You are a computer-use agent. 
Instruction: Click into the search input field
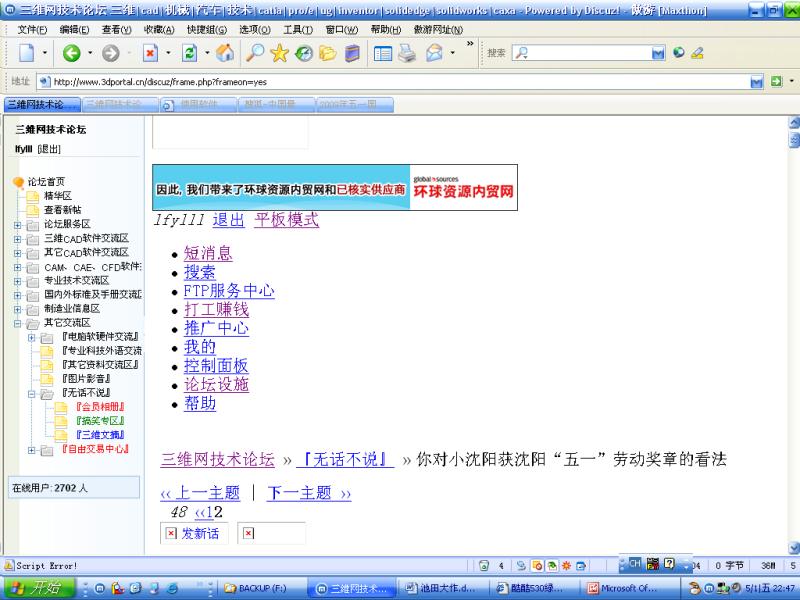pyautogui.click(x=589, y=52)
